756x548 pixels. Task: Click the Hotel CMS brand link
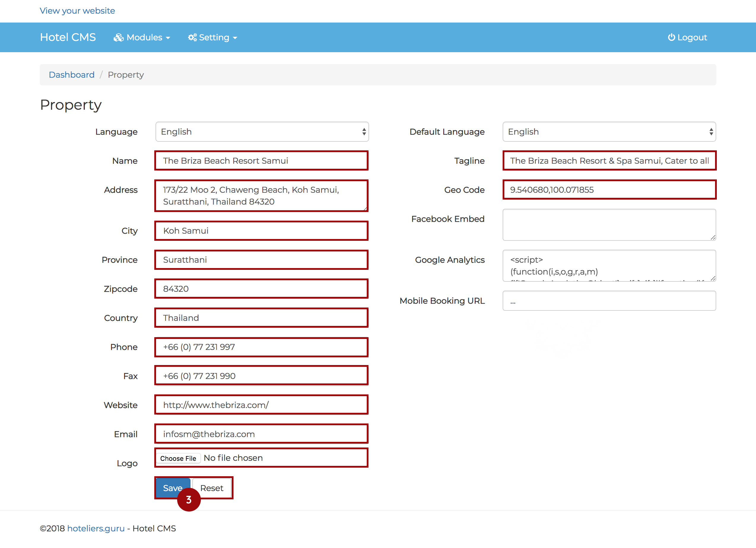coord(68,37)
